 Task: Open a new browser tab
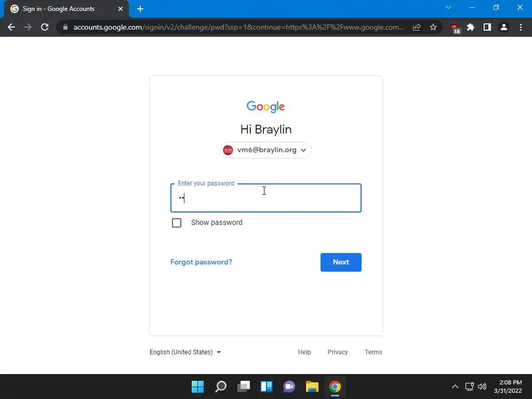[x=140, y=9]
